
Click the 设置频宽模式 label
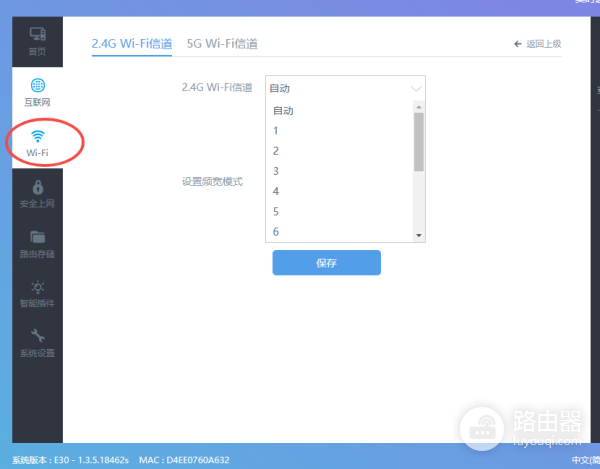point(212,182)
